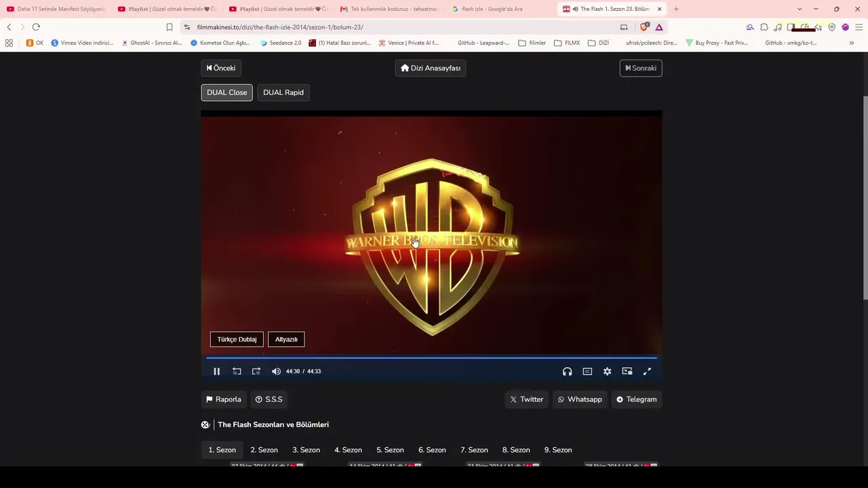This screenshot has width=868, height=488.
Task: Go back in browser history
Action: 9,27
